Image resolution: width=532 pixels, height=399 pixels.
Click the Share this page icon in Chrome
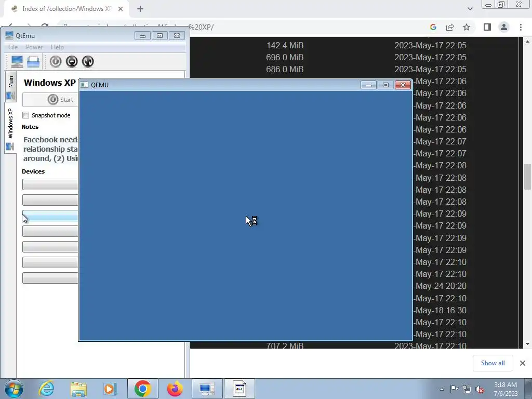(450, 27)
